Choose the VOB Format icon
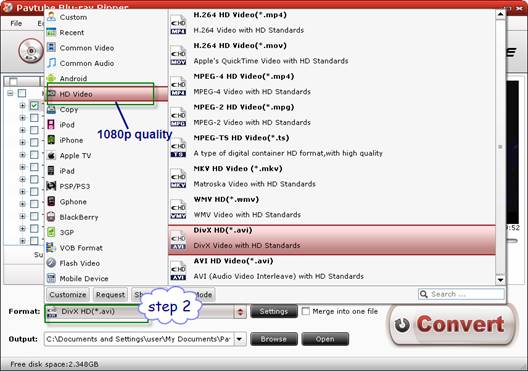The image size is (528, 371). (x=51, y=247)
